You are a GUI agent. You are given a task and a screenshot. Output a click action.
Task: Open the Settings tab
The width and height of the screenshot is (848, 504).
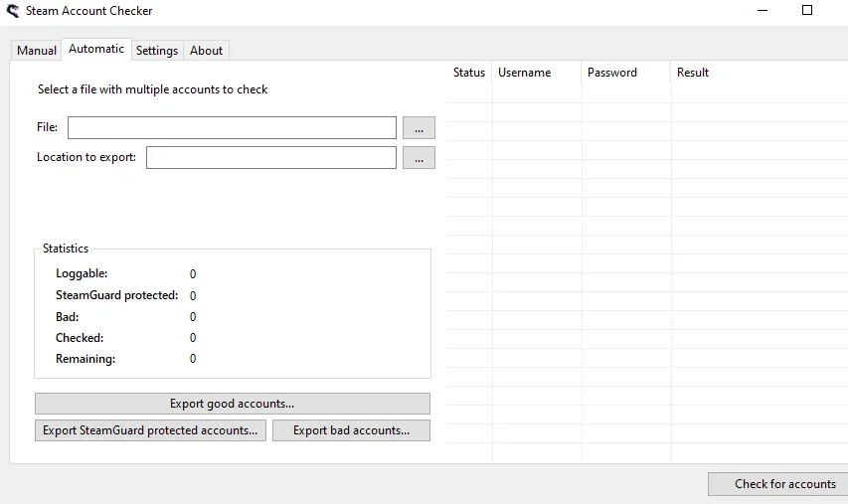tap(157, 51)
